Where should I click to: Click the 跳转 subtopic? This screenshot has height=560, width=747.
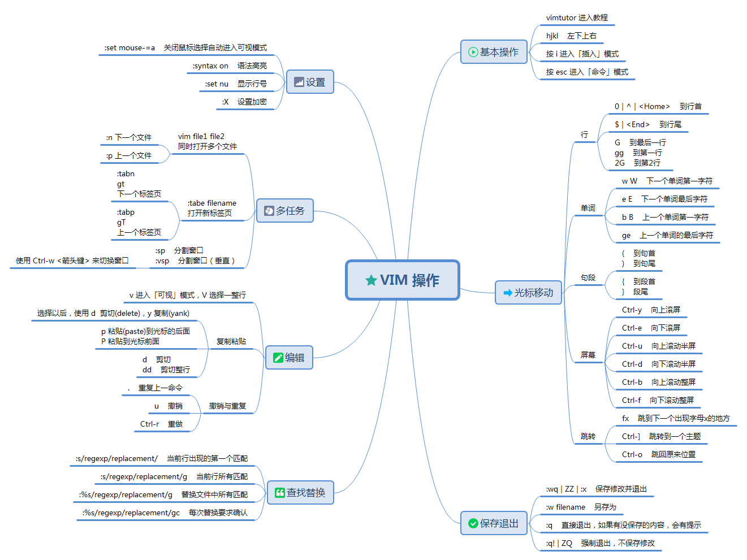coord(588,436)
